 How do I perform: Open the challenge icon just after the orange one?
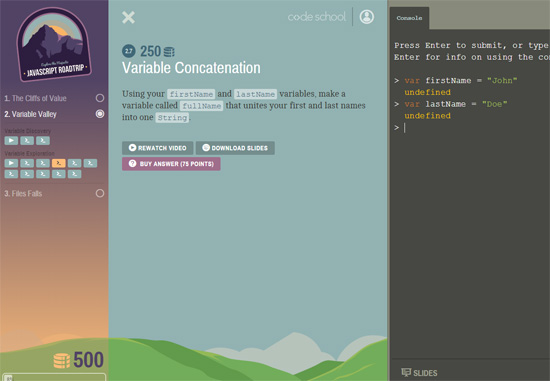[x=74, y=163]
